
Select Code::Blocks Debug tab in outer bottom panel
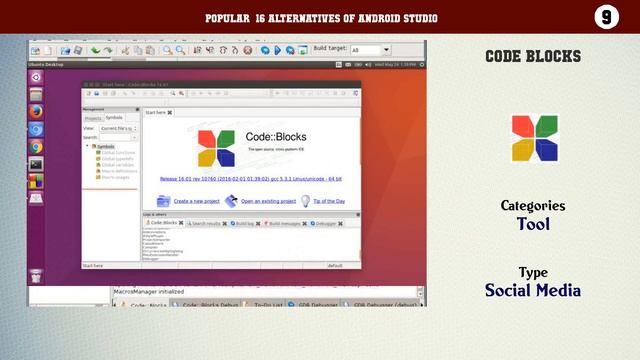[206, 304]
